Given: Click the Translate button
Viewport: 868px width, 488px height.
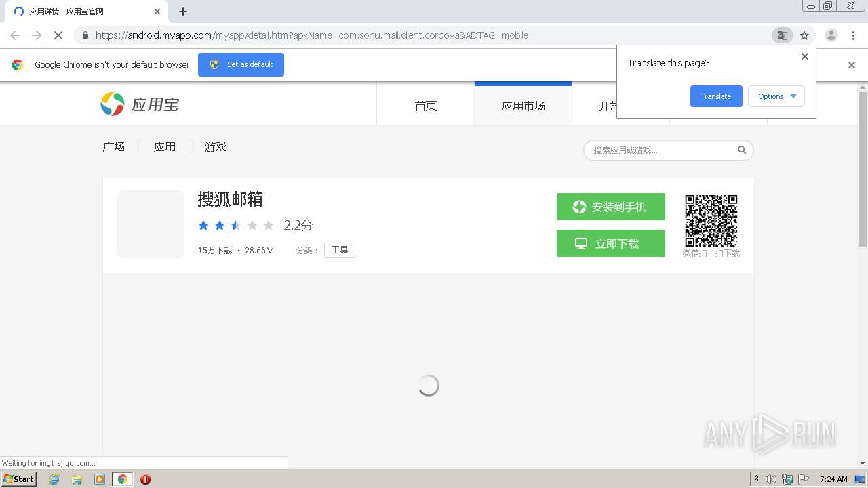Looking at the screenshot, I should (x=716, y=96).
